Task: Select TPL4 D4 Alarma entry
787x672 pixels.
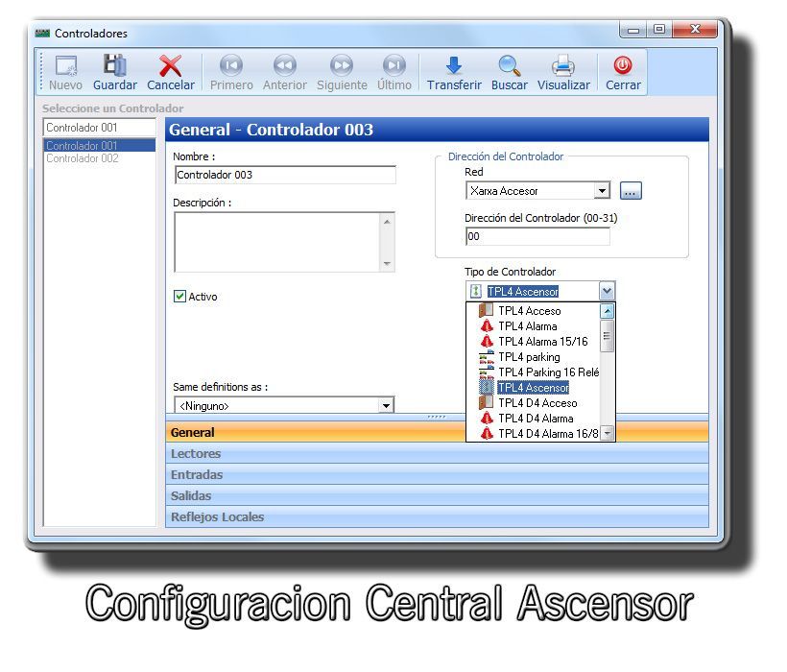Action: coord(536,418)
